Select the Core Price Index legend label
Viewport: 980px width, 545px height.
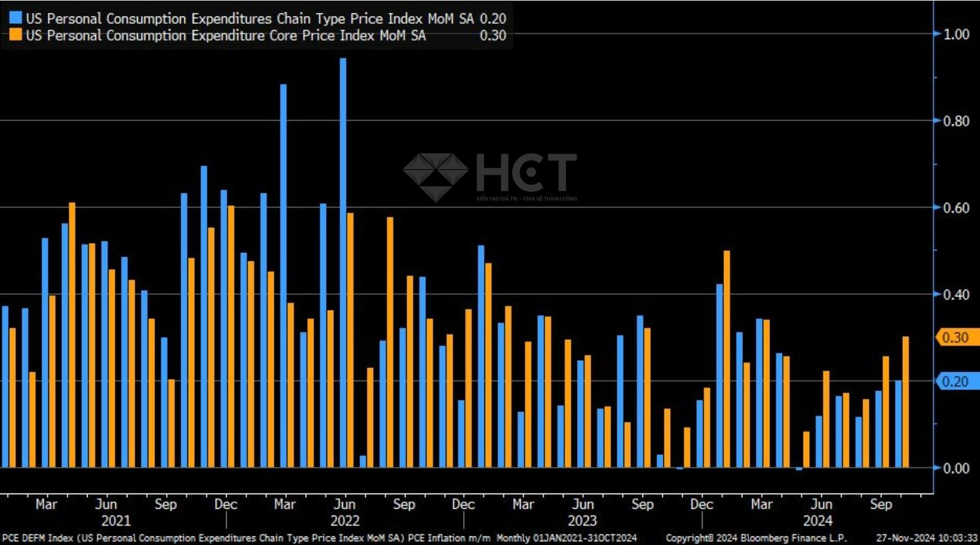[x=225, y=36]
